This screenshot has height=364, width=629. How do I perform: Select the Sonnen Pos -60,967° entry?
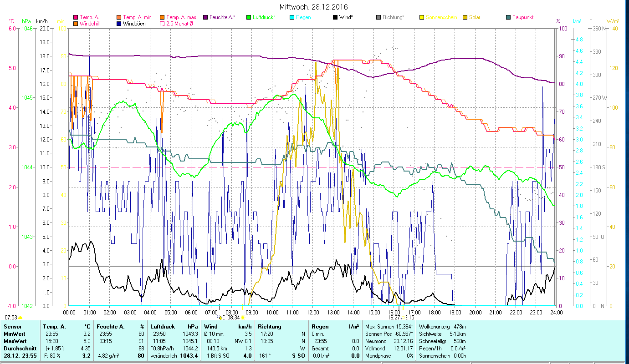389,334
